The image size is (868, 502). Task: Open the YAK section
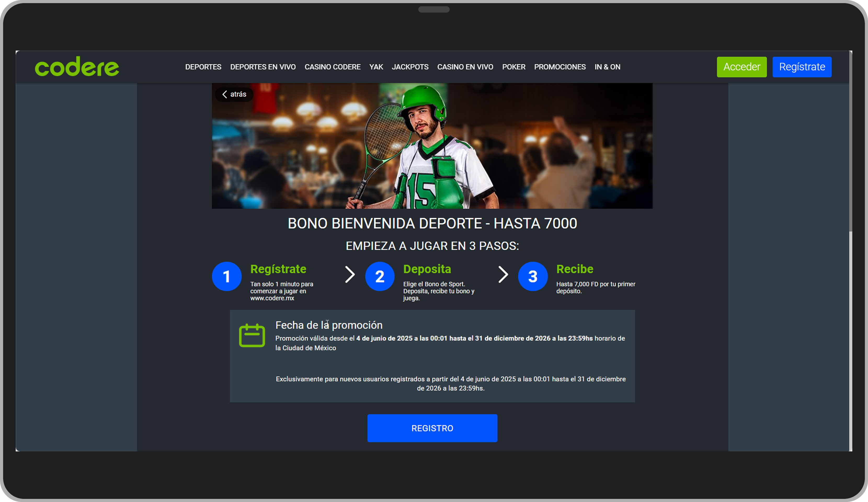(x=376, y=67)
